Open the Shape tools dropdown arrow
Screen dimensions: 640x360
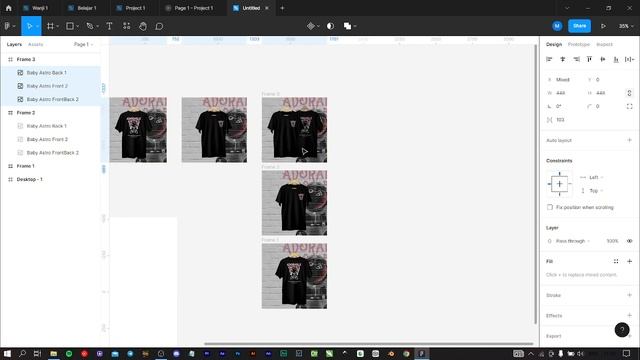[78, 26]
